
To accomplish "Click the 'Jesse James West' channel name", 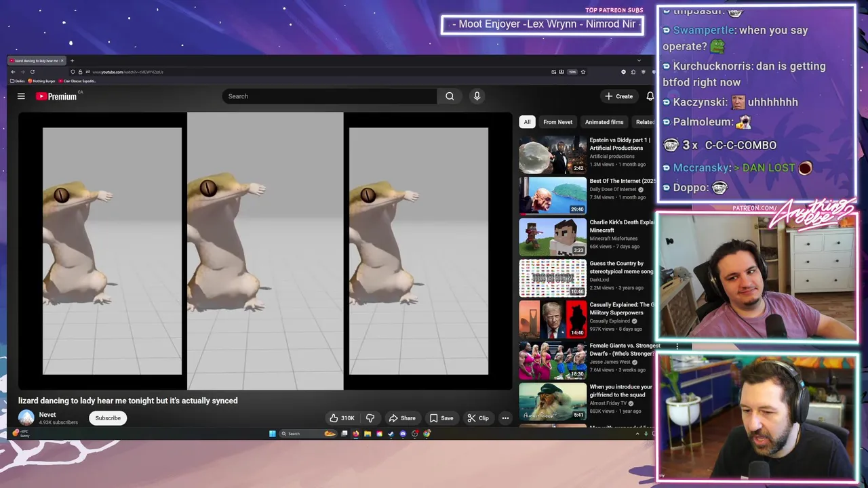I will 610,362.
